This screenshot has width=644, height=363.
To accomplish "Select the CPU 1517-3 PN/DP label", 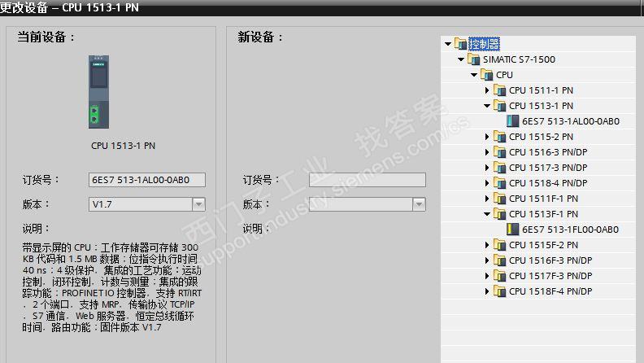I will [x=548, y=168].
